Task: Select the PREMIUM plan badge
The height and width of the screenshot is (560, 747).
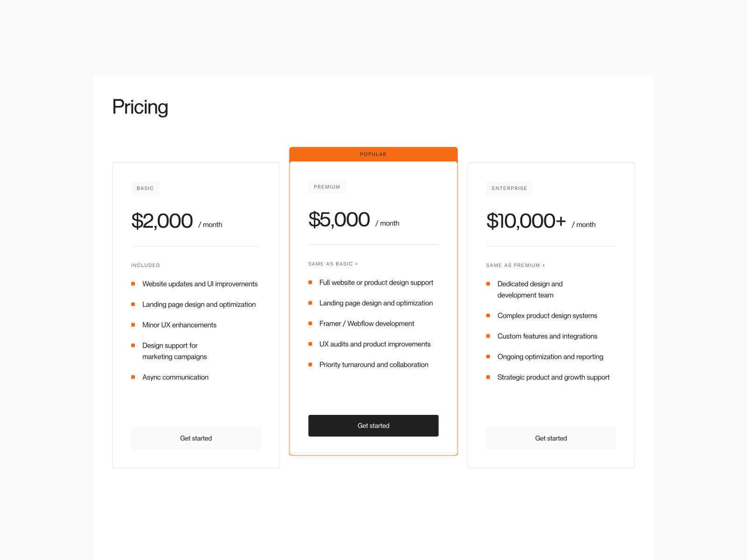Action: click(327, 187)
